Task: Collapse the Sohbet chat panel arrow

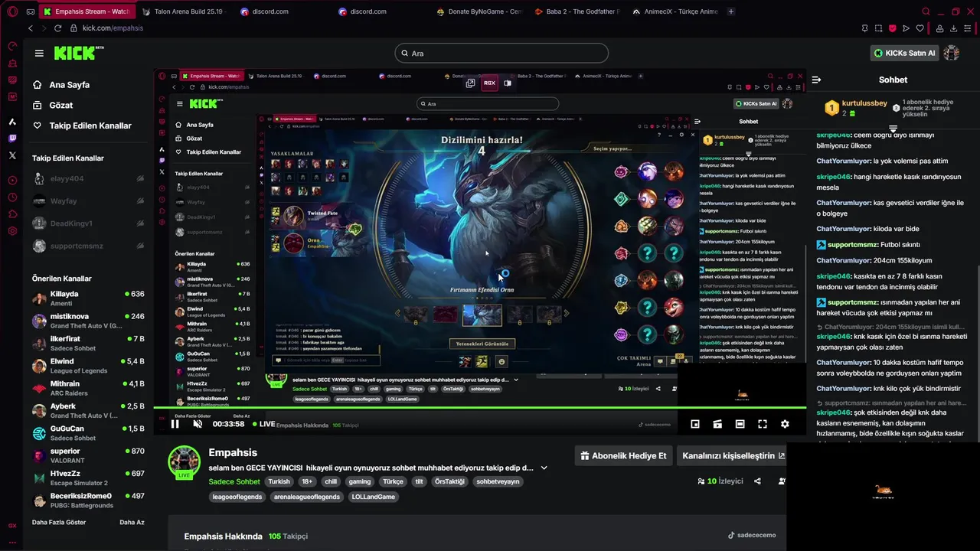Action: click(816, 80)
